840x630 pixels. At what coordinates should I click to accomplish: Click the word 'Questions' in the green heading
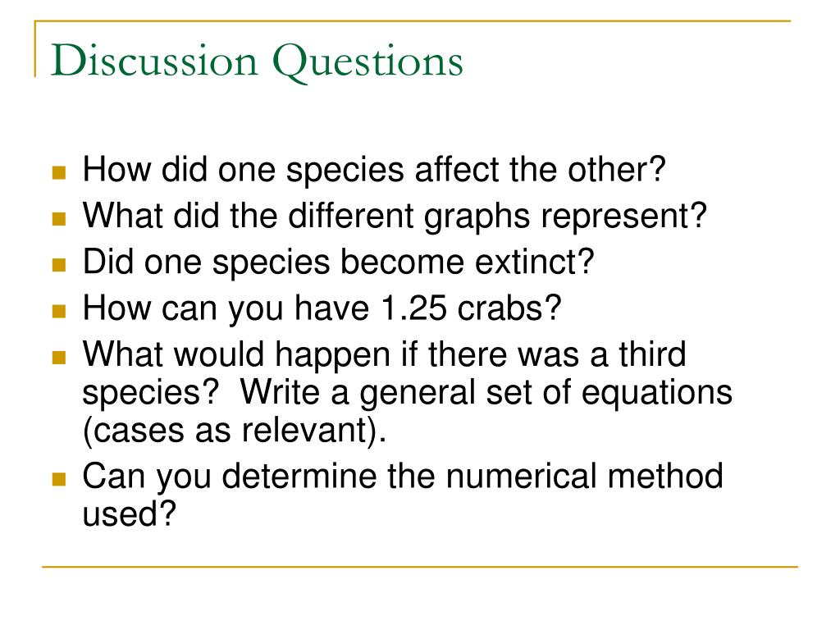coord(368,62)
